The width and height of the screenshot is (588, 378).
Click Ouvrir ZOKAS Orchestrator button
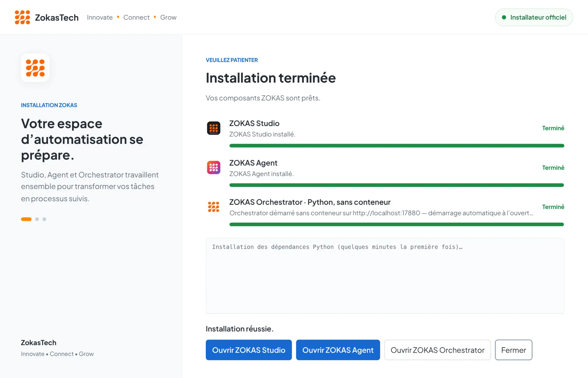(438, 350)
